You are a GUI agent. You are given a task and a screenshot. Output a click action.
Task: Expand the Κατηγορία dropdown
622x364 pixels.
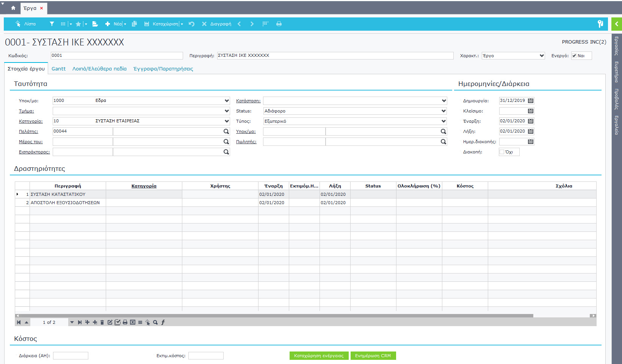click(227, 121)
